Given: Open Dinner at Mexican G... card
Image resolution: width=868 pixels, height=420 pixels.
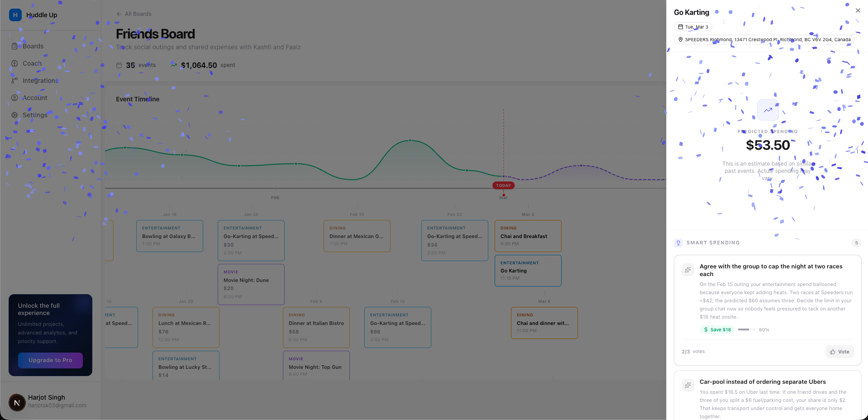Looking at the screenshot, I should pos(357,236).
